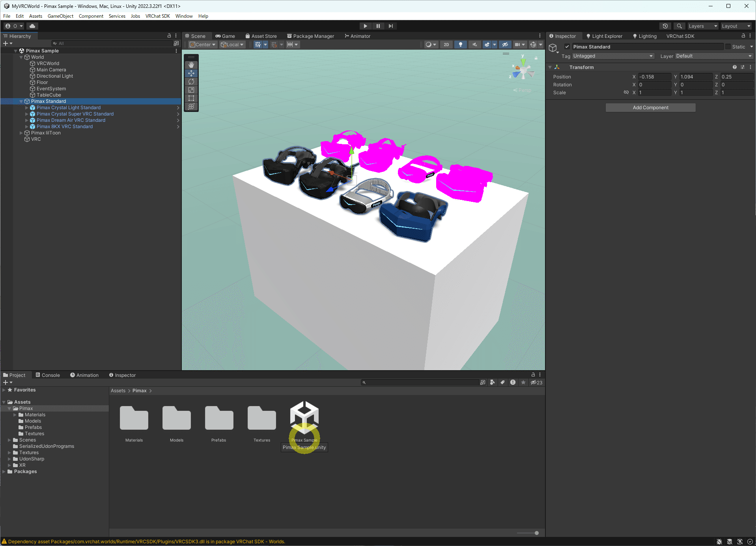Open the Tag dropdown showing Untagged
756x546 pixels.
[x=613, y=56]
